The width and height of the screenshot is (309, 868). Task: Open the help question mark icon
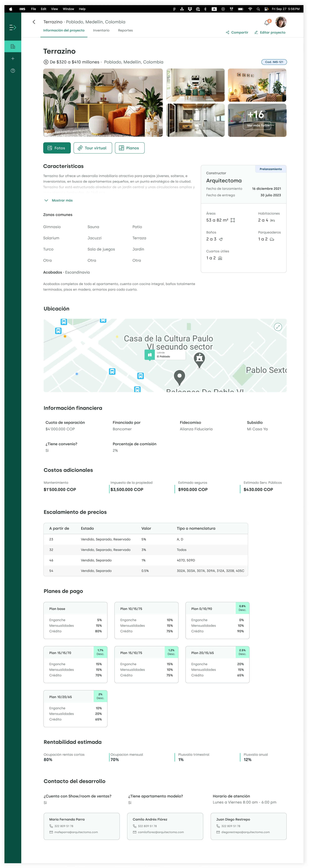point(13,71)
